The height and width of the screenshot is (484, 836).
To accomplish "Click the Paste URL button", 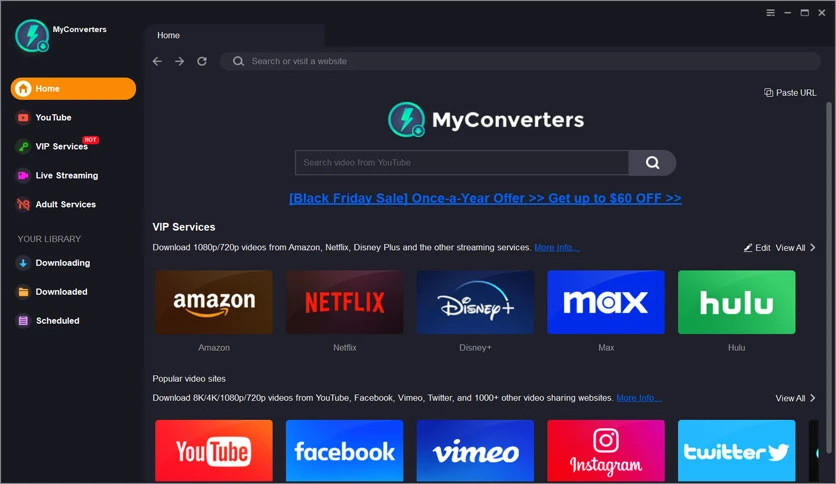I will point(790,93).
